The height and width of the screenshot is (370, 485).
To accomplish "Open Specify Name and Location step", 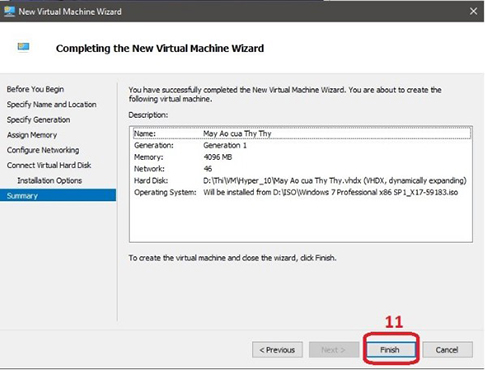I will (52, 104).
